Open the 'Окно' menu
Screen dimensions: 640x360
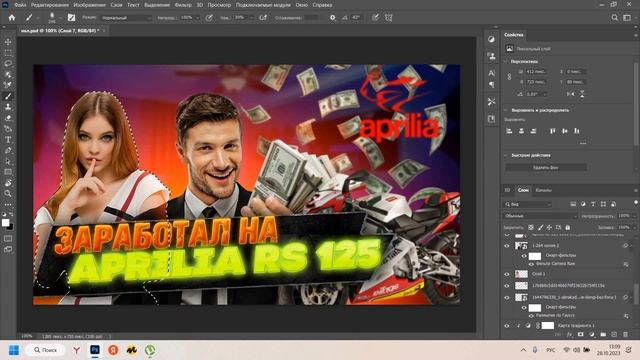click(302, 5)
